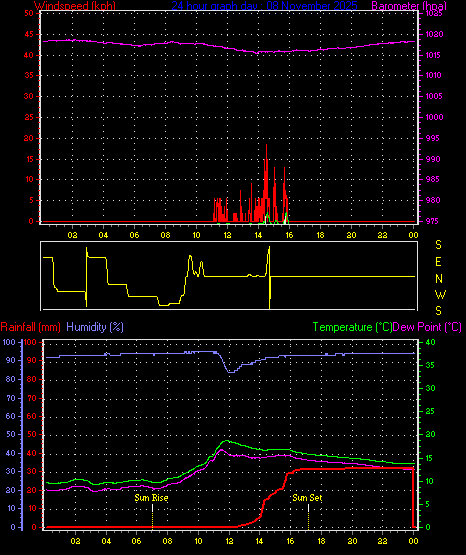Click the 50 rainfall scale value
Screen dimensions: 466x555
[32, 434]
